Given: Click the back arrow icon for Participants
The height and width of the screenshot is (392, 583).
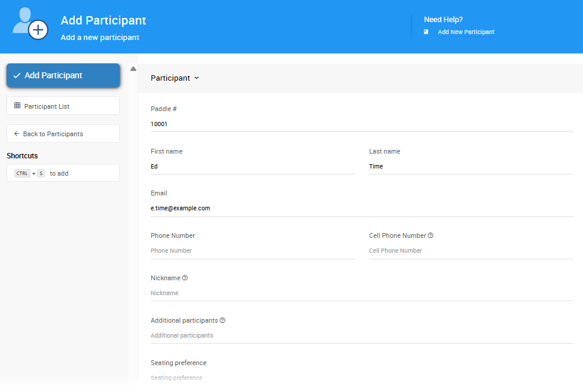Looking at the screenshot, I should pos(17,134).
